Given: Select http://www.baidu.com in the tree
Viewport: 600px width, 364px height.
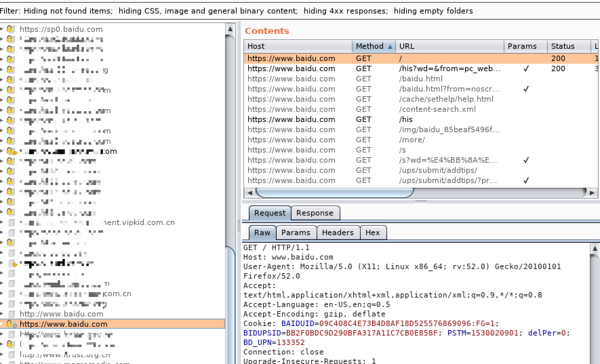Looking at the screenshot, I should 62,314.
